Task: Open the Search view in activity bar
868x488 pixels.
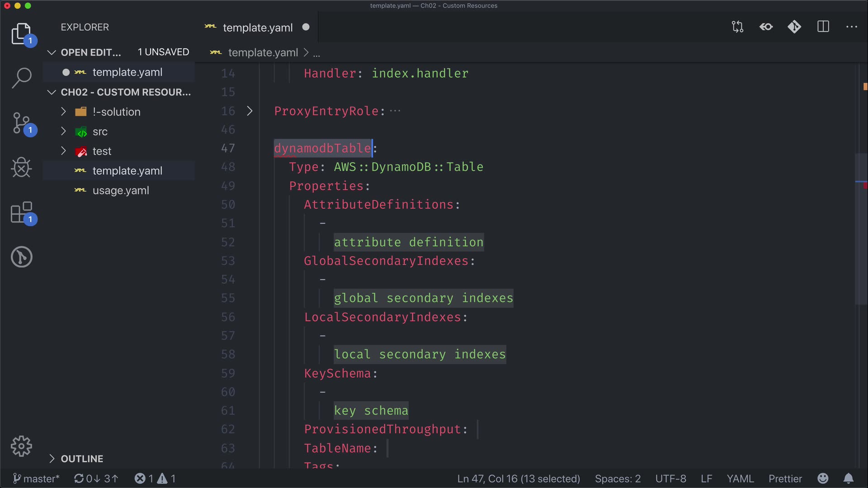Action: click(21, 78)
